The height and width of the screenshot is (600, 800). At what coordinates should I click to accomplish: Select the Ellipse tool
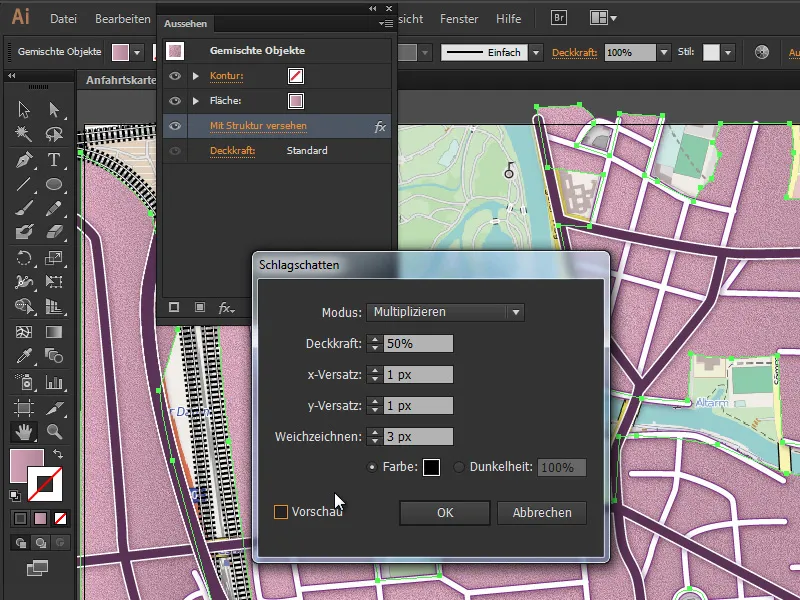click(54, 184)
